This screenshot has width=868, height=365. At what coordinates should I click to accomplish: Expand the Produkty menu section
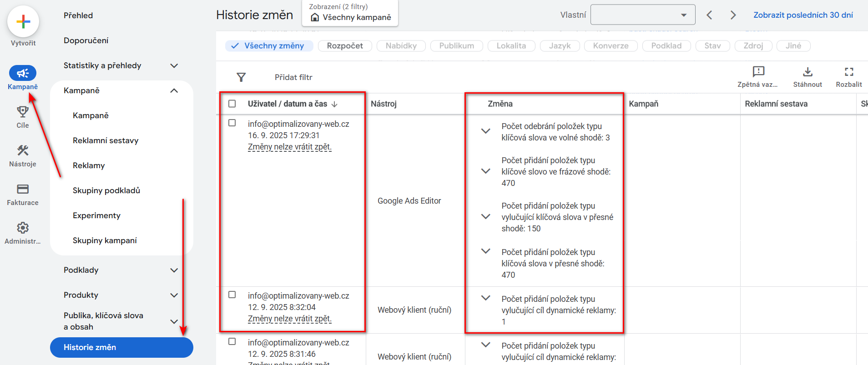[174, 295]
